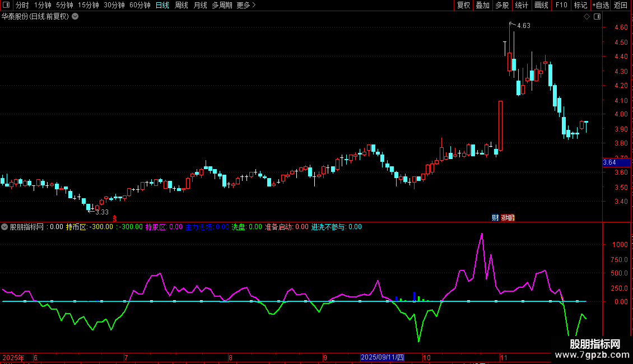The image size is (633, 364).
Task: Click month 8 on the timeline
Action: click(230, 357)
